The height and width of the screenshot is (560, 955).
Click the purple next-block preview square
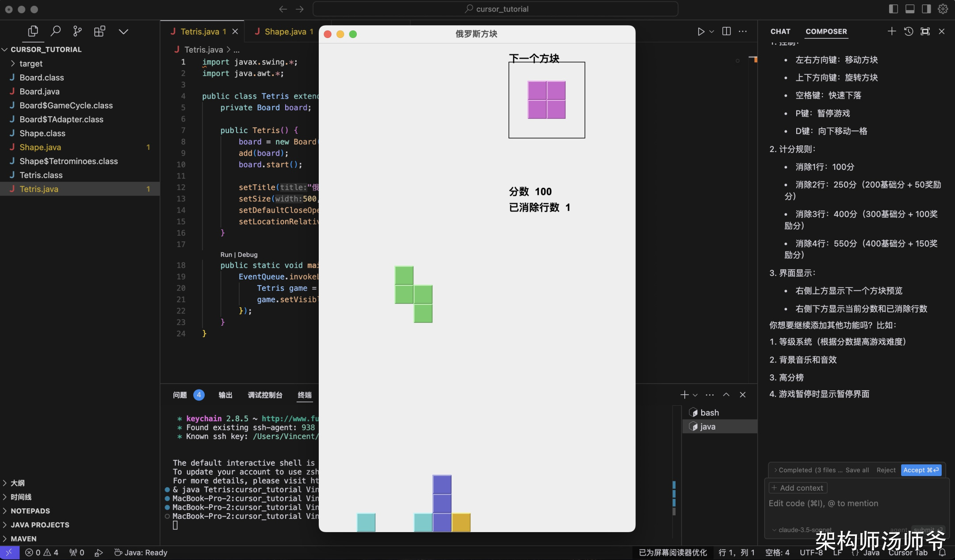[546, 100]
